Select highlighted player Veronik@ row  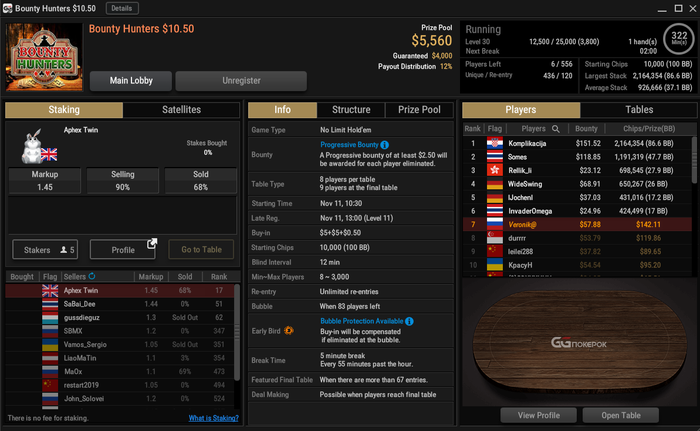pyautogui.click(x=577, y=224)
